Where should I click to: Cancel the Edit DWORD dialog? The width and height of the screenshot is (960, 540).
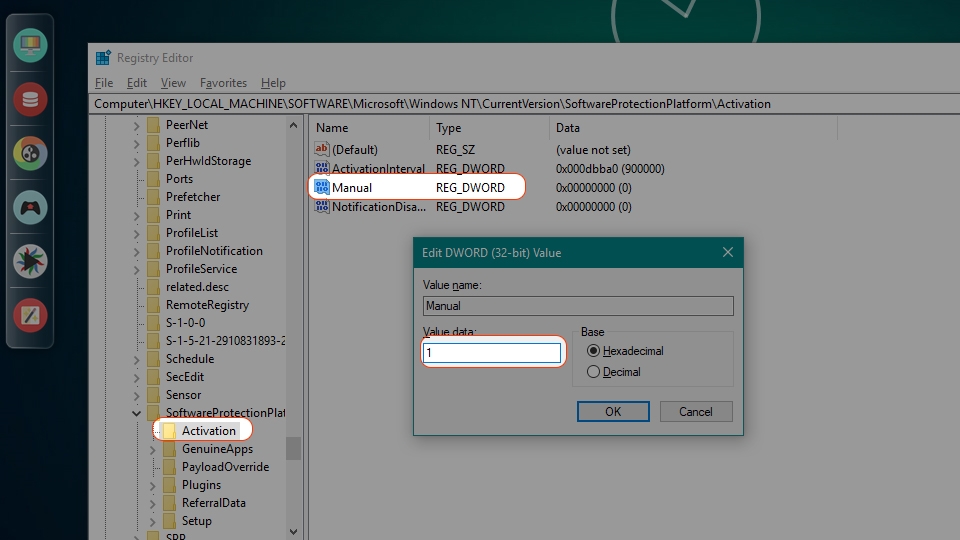pos(696,411)
